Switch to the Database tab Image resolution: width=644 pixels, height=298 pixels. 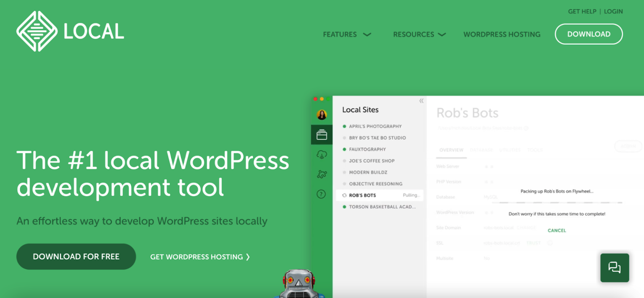pyautogui.click(x=481, y=150)
